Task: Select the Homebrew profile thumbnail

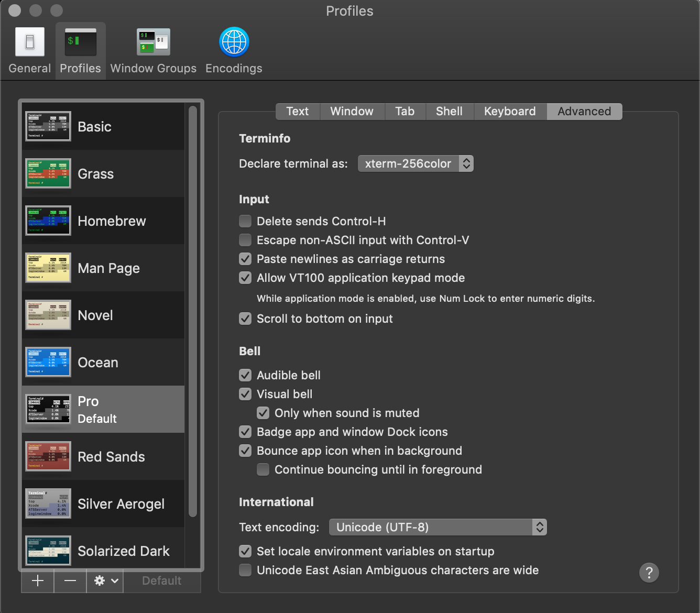Action: click(48, 221)
